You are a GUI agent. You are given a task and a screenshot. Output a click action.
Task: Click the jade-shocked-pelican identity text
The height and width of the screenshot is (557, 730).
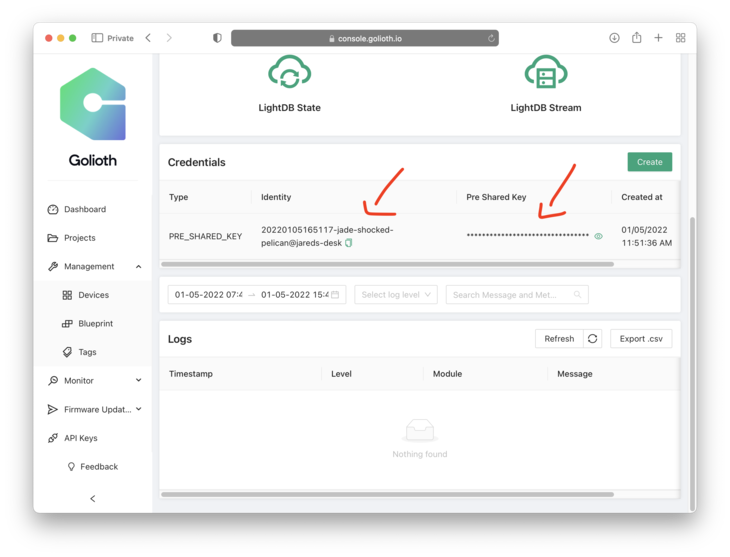[327, 236]
